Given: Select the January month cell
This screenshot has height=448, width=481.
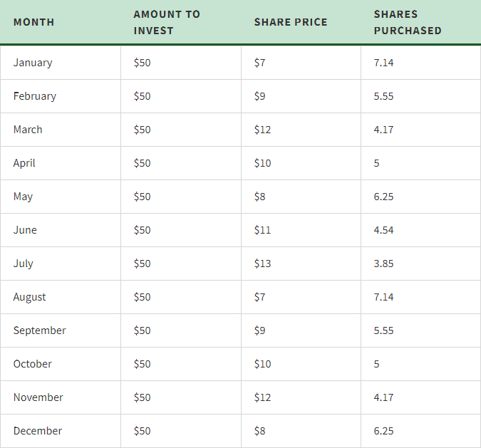Looking at the screenshot, I should [33, 63].
